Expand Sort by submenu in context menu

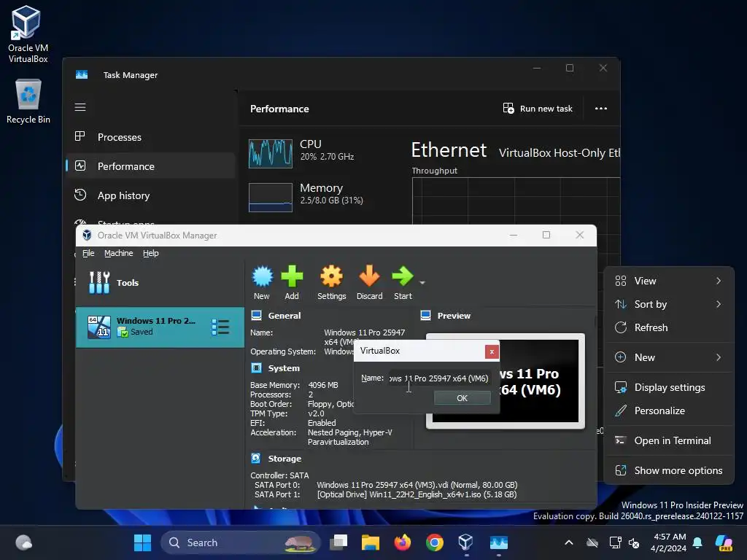pyautogui.click(x=669, y=304)
